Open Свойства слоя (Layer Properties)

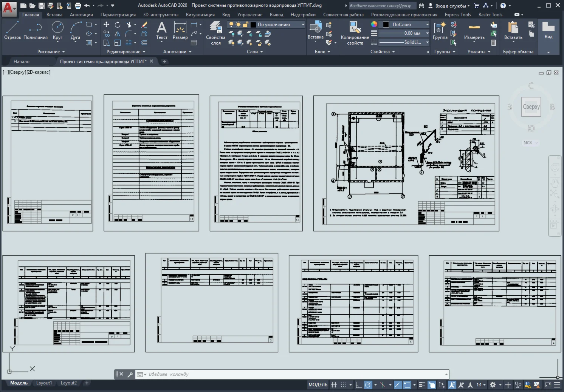tap(215, 33)
